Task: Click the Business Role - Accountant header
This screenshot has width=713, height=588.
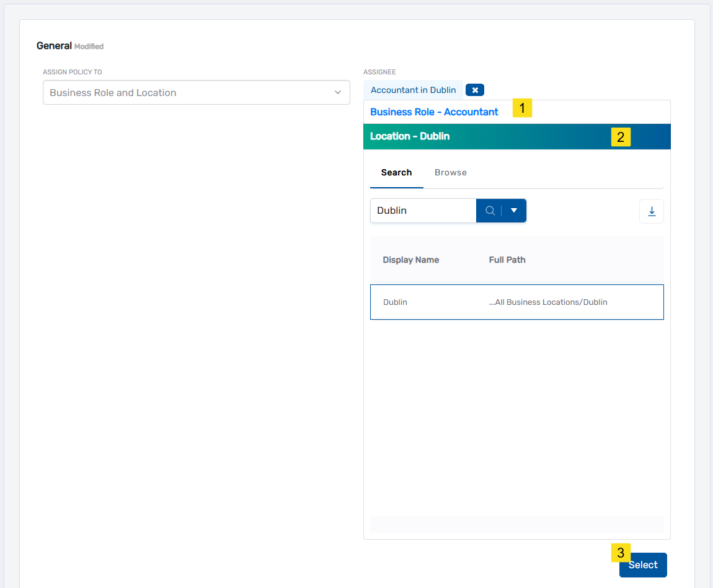Action: click(434, 112)
